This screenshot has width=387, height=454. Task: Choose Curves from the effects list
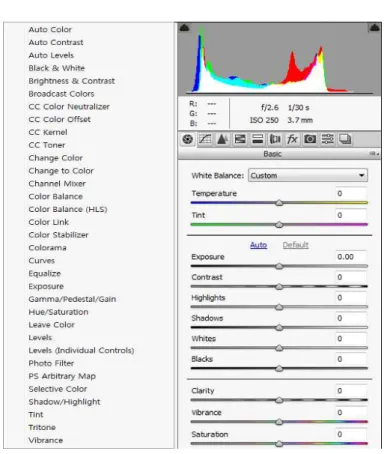pyautogui.click(x=42, y=261)
